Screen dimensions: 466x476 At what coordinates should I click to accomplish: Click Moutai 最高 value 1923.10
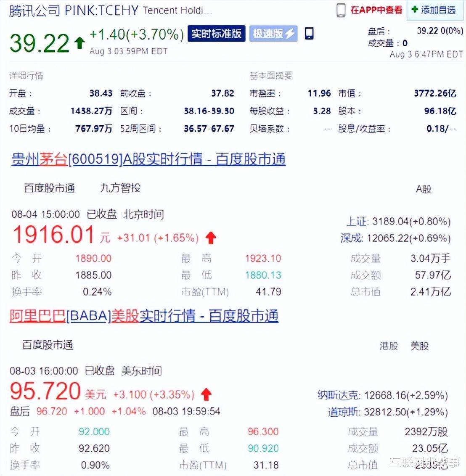tap(263, 258)
